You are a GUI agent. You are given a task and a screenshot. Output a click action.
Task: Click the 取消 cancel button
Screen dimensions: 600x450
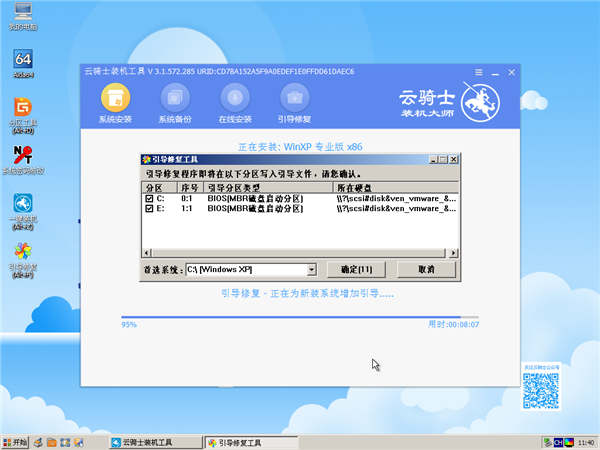pyautogui.click(x=426, y=269)
